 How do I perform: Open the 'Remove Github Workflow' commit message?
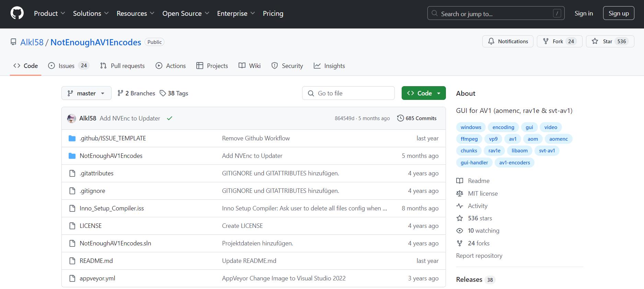(x=256, y=138)
